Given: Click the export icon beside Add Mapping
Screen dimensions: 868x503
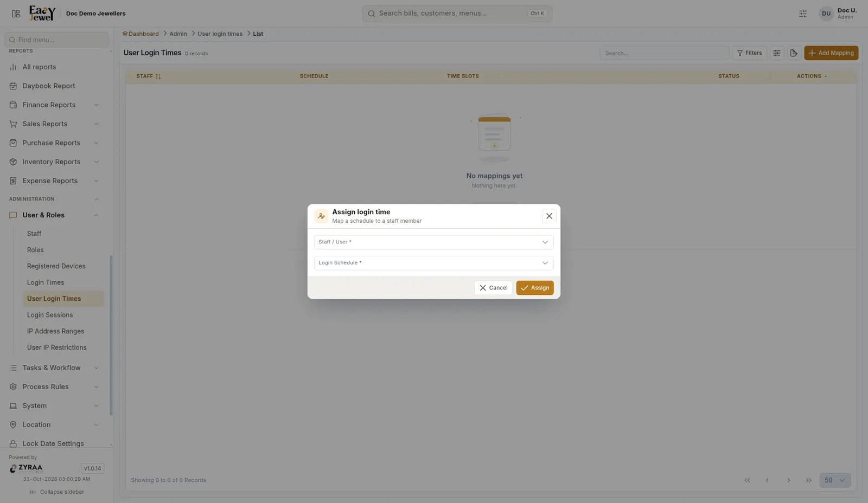Looking at the screenshot, I should (794, 53).
